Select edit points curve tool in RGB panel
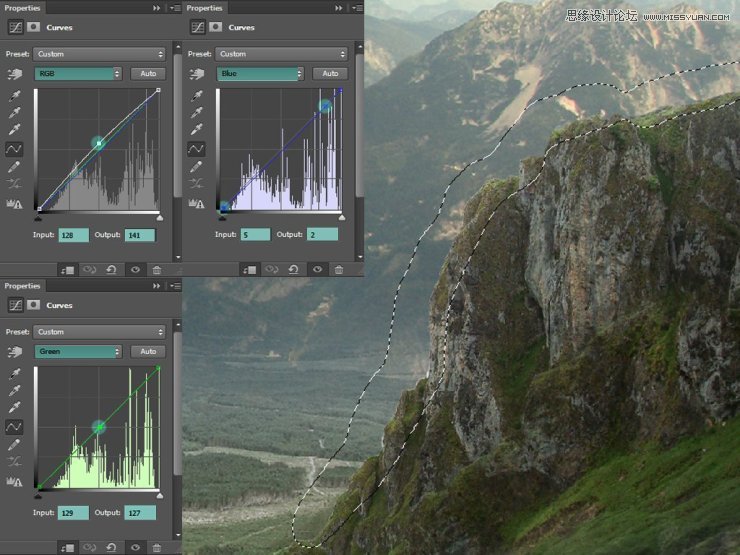The image size is (740, 555). (14, 149)
